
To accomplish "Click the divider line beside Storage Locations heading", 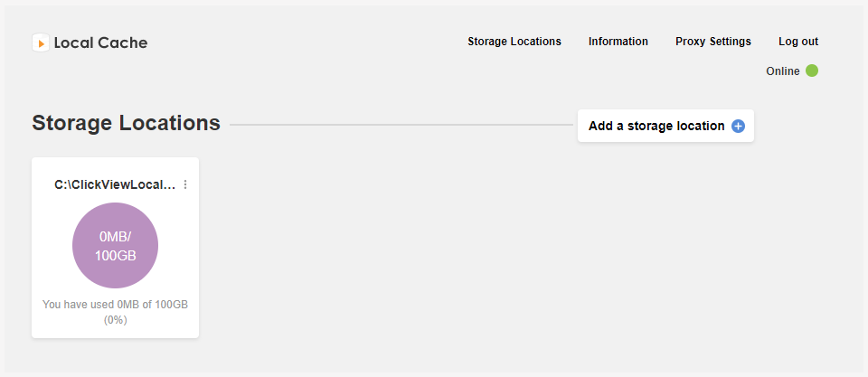I will point(401,125).
